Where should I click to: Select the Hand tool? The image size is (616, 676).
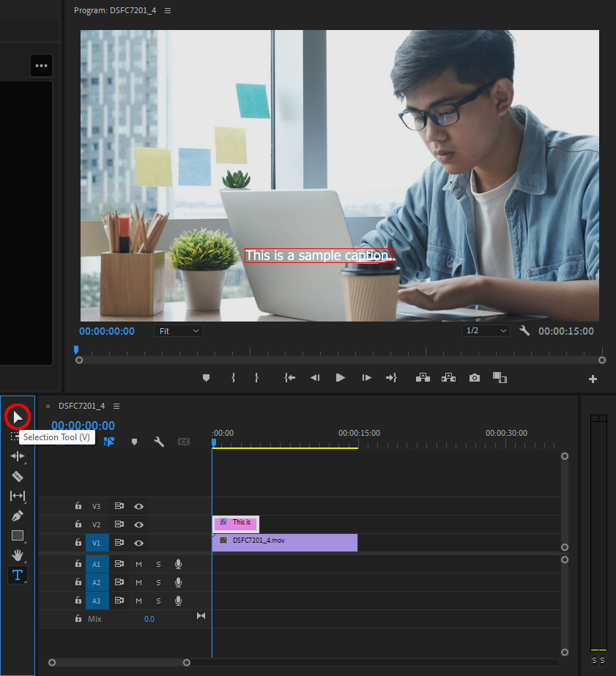18,555
